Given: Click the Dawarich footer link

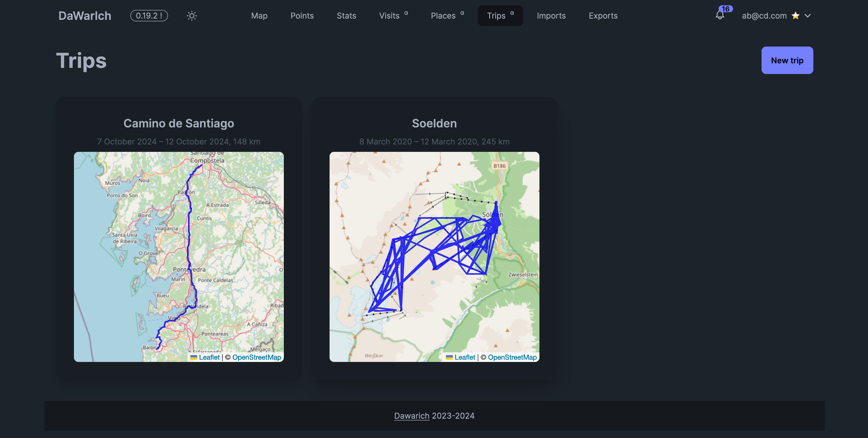Looking at the screenshot, I should tap(411, 416).
